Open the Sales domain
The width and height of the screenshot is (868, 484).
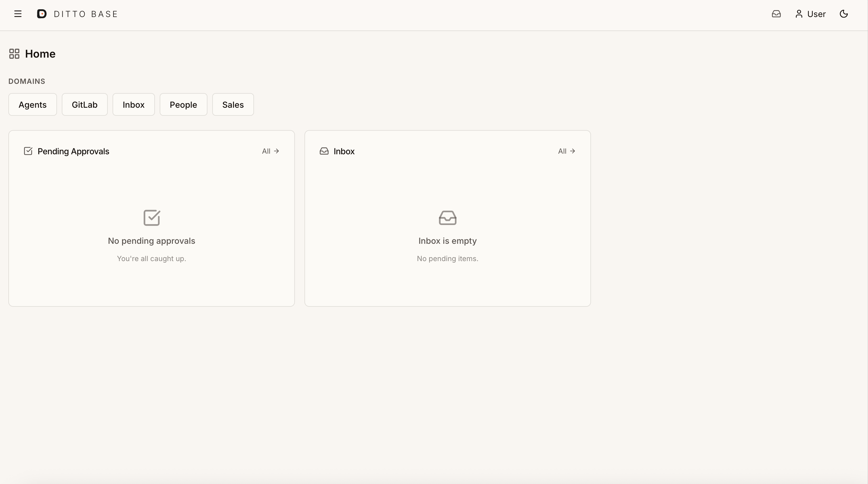pyautogui.click(x=233, y=104)
